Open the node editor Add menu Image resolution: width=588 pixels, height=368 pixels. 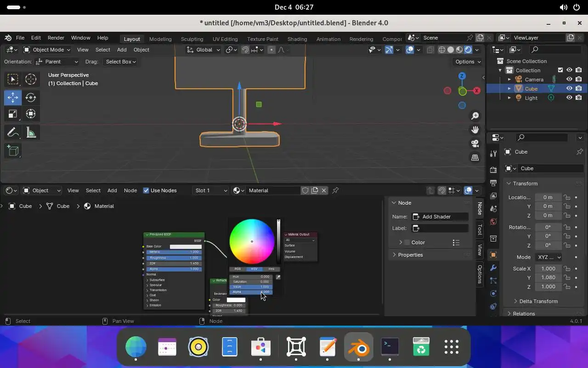click(112, 190)
